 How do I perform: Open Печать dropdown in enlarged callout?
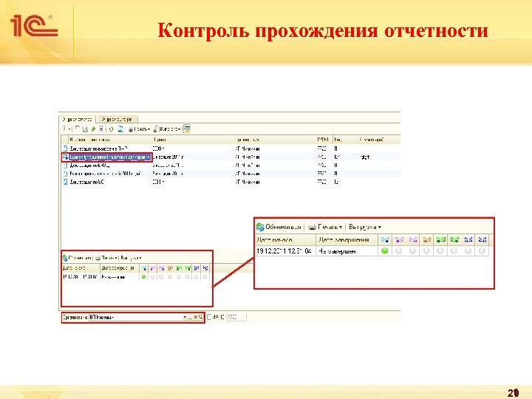(330, 227)
